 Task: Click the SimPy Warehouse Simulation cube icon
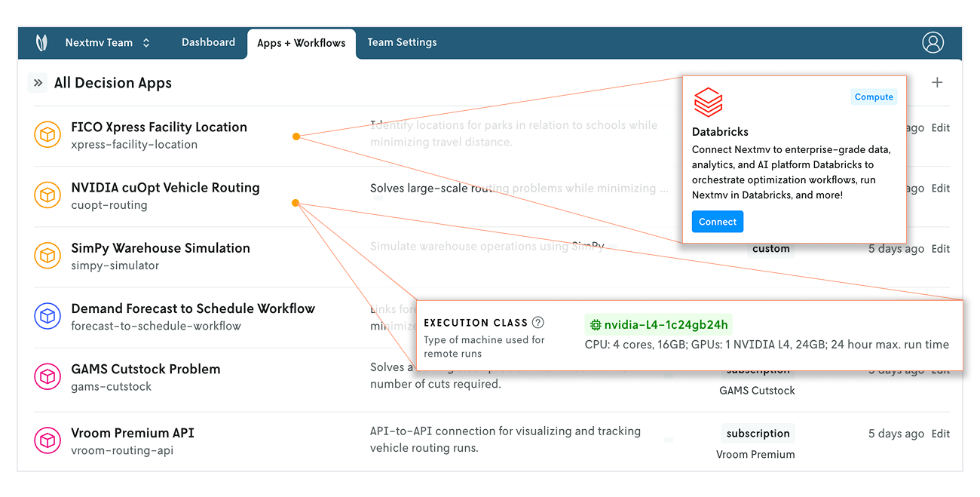point(47,255)
